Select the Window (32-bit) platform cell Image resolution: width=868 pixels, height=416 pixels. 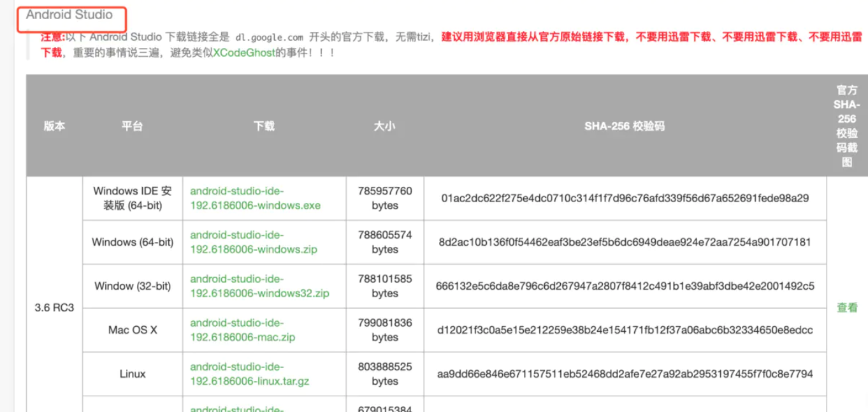[x=133, y=286]
